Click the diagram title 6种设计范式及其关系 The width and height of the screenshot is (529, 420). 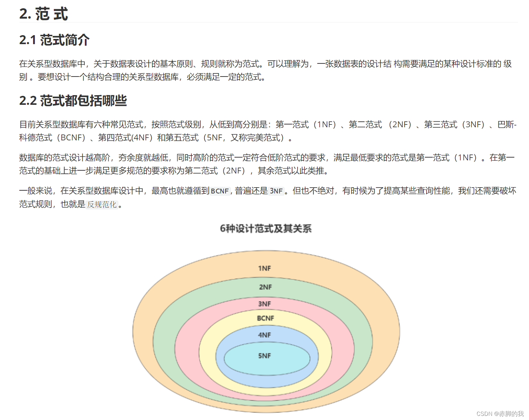point(266,228)
